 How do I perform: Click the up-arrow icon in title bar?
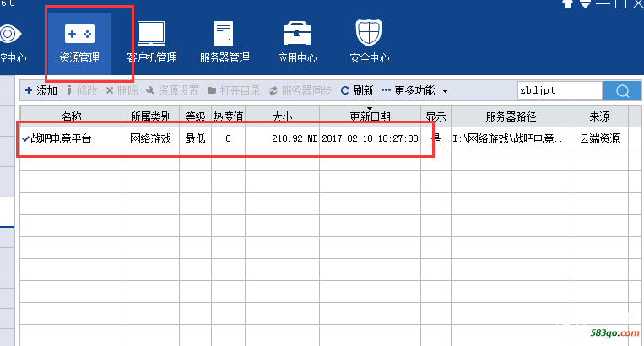click(x=567, y=3)
